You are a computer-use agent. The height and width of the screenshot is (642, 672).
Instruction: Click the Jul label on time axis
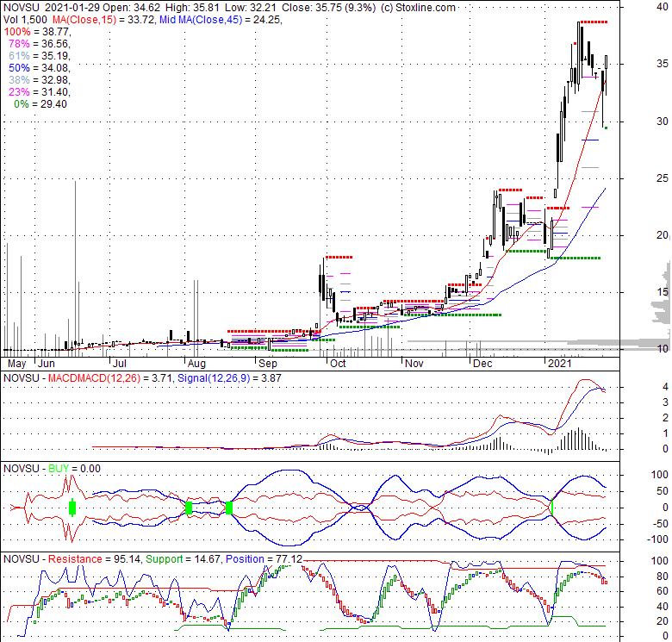pyautogui.click(x=120, y=364)
